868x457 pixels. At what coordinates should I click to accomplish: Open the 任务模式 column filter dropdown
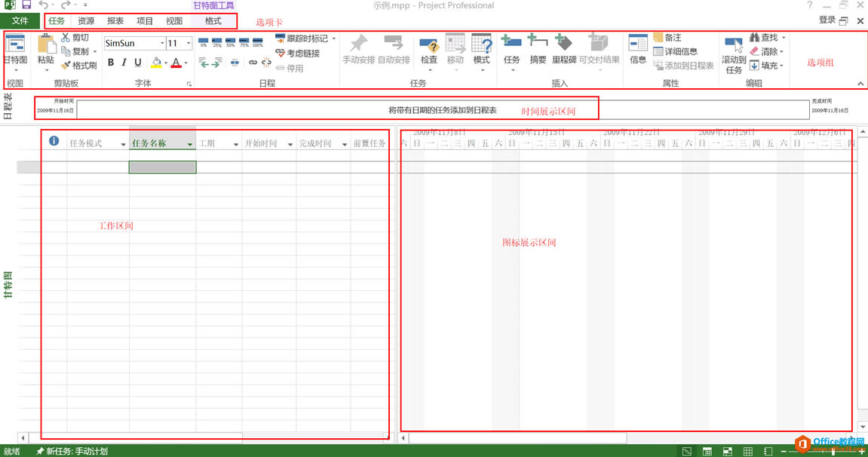[124, 143]
